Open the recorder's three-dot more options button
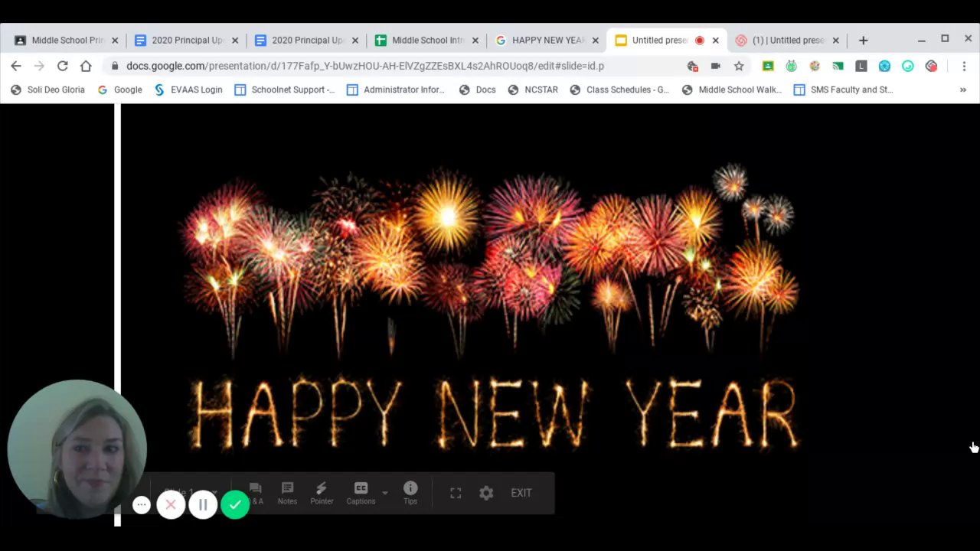 [x=141, y=505]
